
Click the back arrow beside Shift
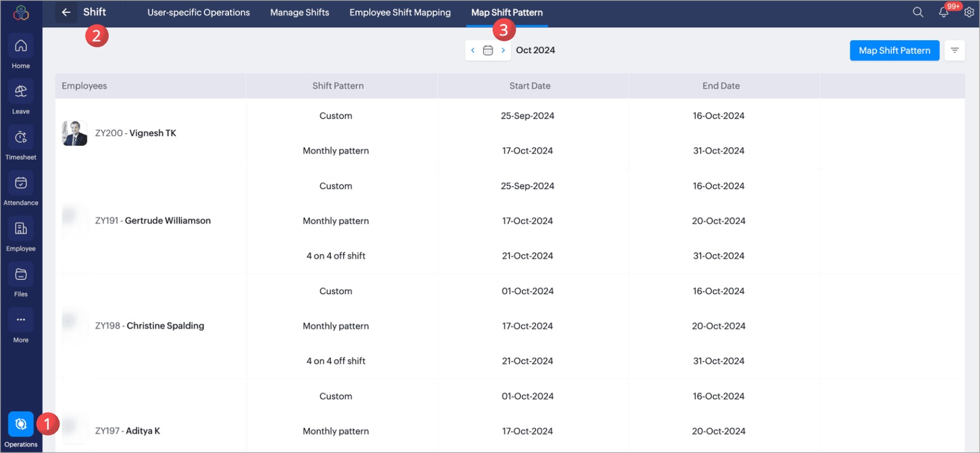[x=66, y=12]
